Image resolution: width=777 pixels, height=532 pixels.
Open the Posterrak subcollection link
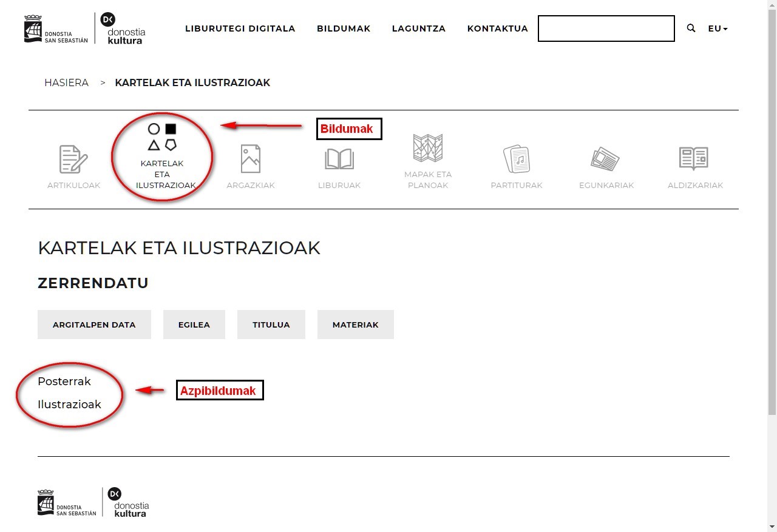tap(64, 381)
